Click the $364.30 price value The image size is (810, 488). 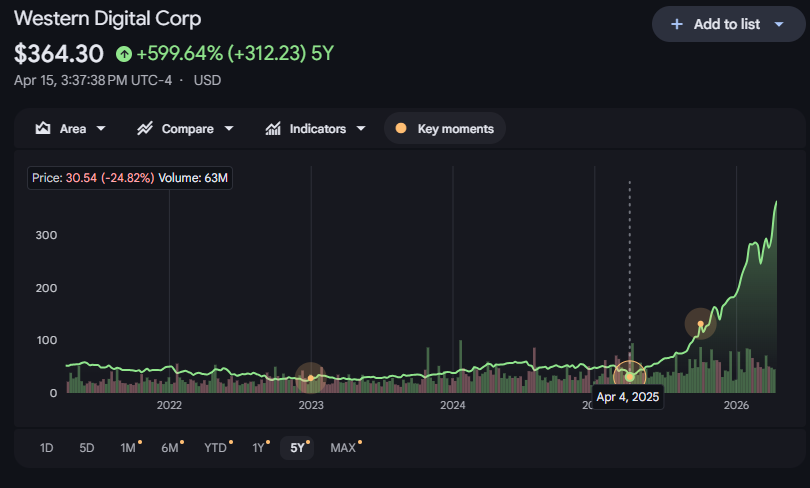59,54
